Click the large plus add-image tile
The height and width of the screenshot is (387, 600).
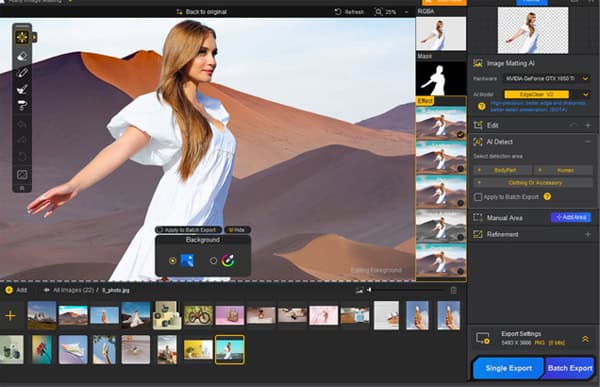pyautogui.click(x=10, y=316)
